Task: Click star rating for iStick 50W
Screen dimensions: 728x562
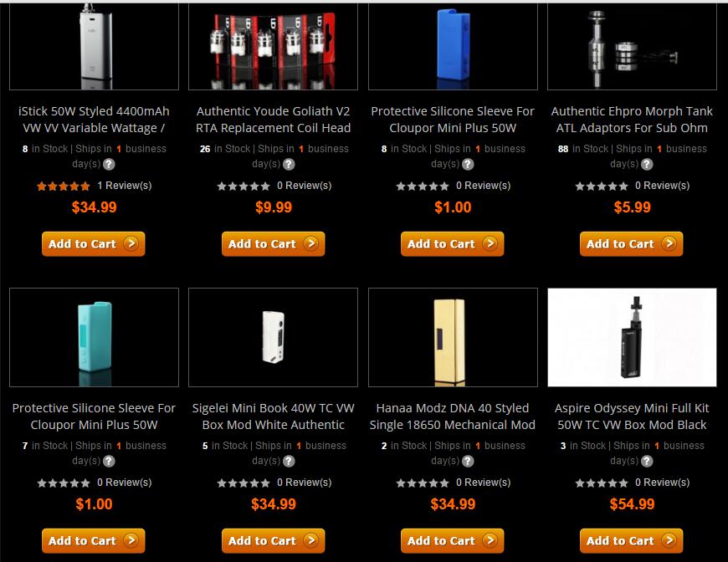Action: 63,186
